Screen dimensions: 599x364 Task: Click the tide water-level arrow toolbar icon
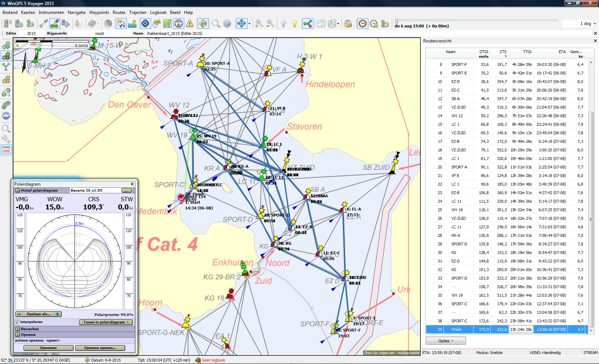click(132, 24)
